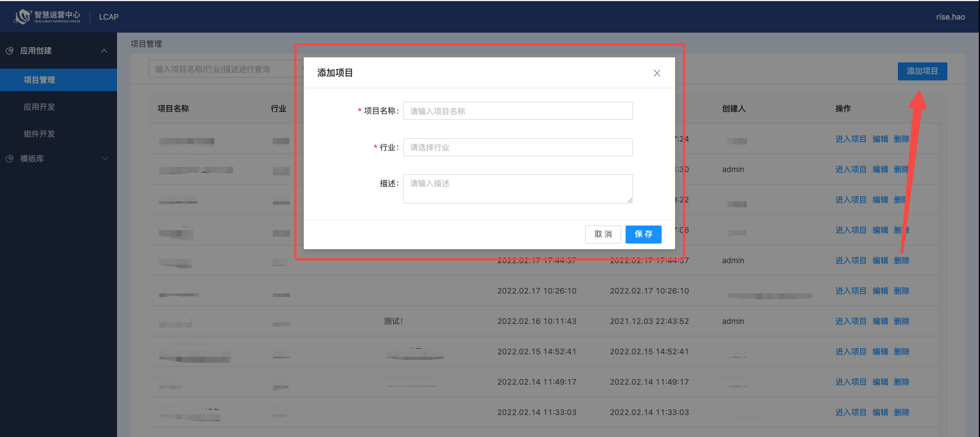Screen dimensions: 980x437
Task: Click 进入项目 for the 测试! row
Action: [x=851, y=321]
